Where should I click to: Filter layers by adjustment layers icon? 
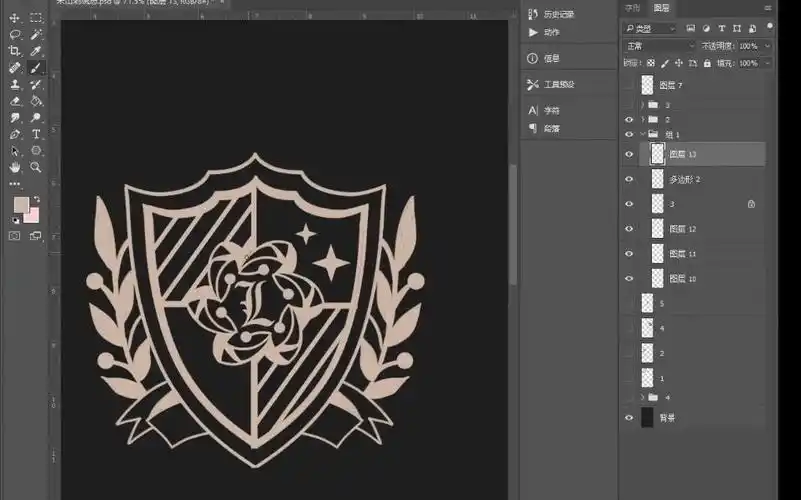(706, 29)
